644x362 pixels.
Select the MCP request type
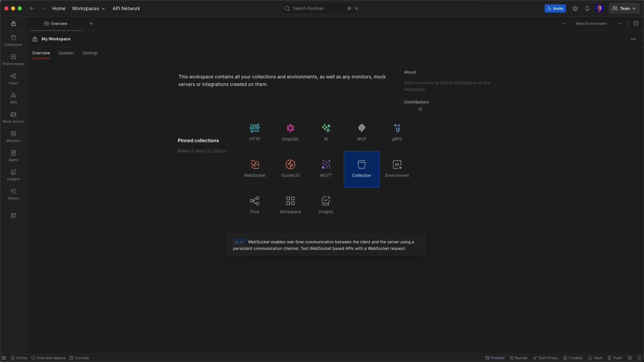click(x=361, y=132)
